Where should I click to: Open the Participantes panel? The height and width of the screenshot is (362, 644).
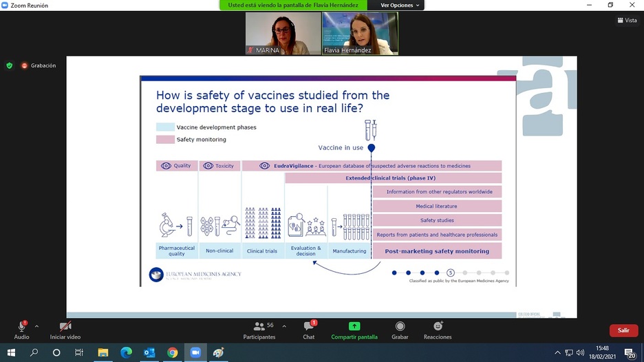coord(259,329)
